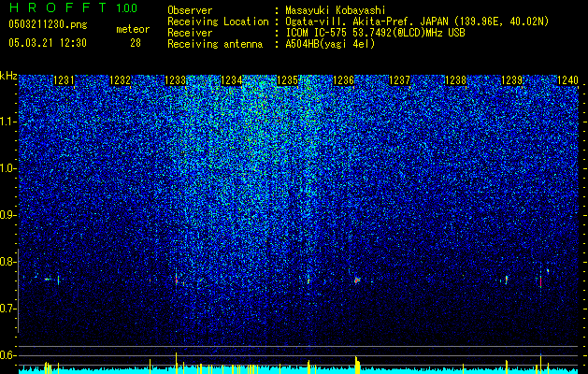
Task: Click the 1232 time marker
Action: coord(120,80)
